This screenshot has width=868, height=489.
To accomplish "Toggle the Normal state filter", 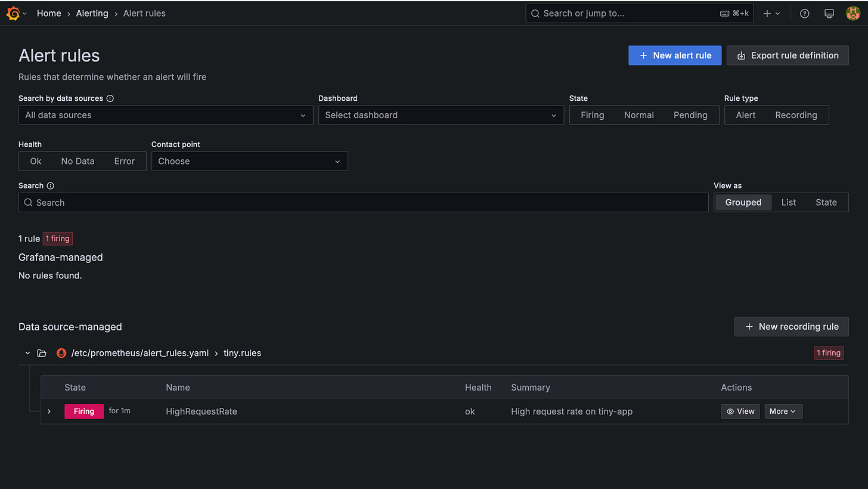I will [x=638, y=115].
